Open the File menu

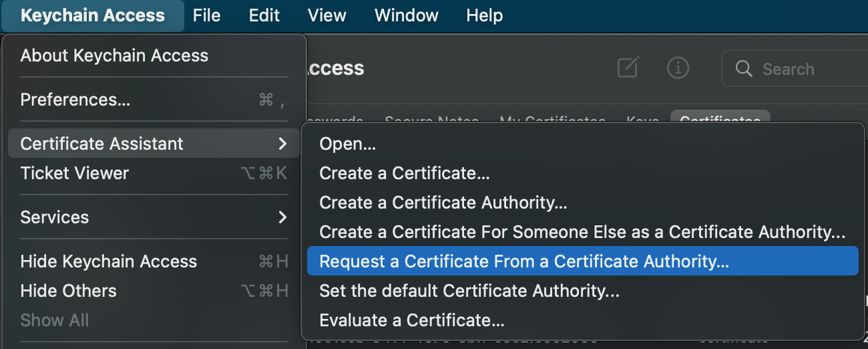pos(206,15)
